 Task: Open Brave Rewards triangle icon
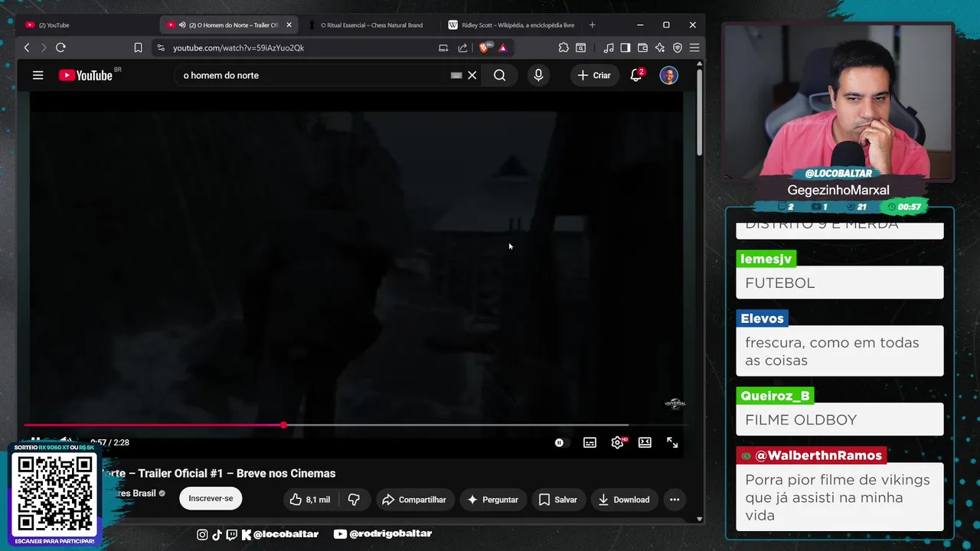click(502, 47)
